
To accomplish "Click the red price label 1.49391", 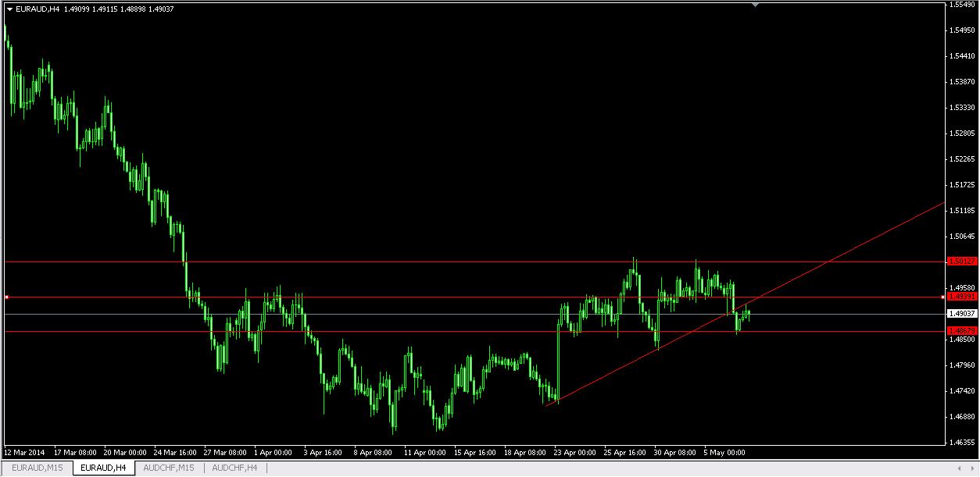I will tap(962, 297).
